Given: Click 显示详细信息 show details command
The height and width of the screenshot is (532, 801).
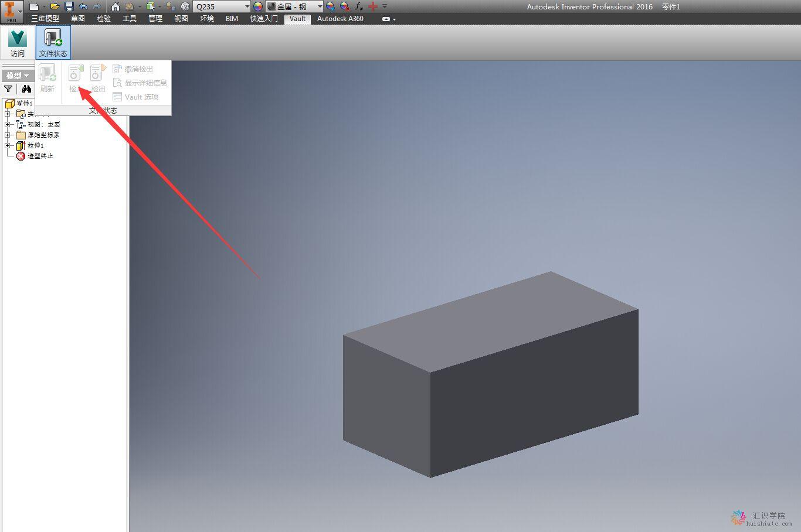Looking at the screenshot, I should 140,83.
